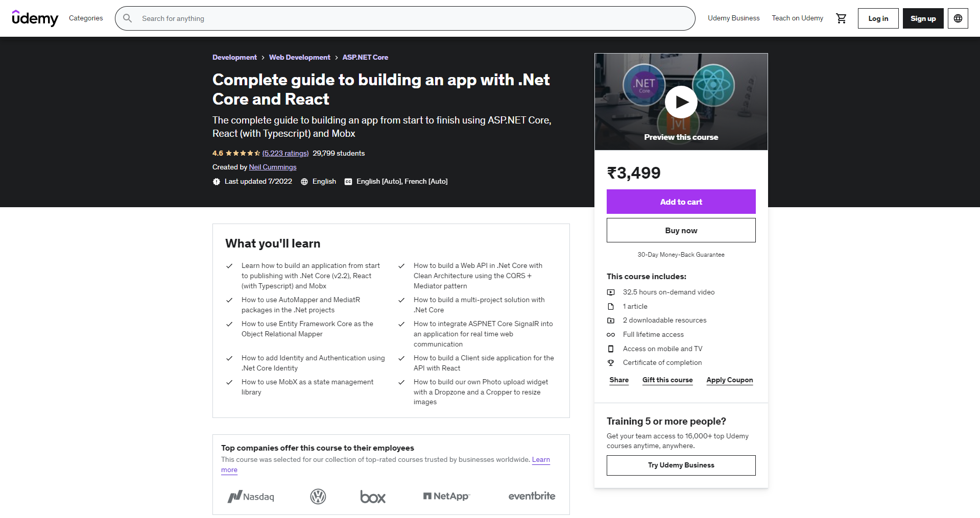Click 'English [Auto], French [Auto]' captions text

(x=402, y=182)
